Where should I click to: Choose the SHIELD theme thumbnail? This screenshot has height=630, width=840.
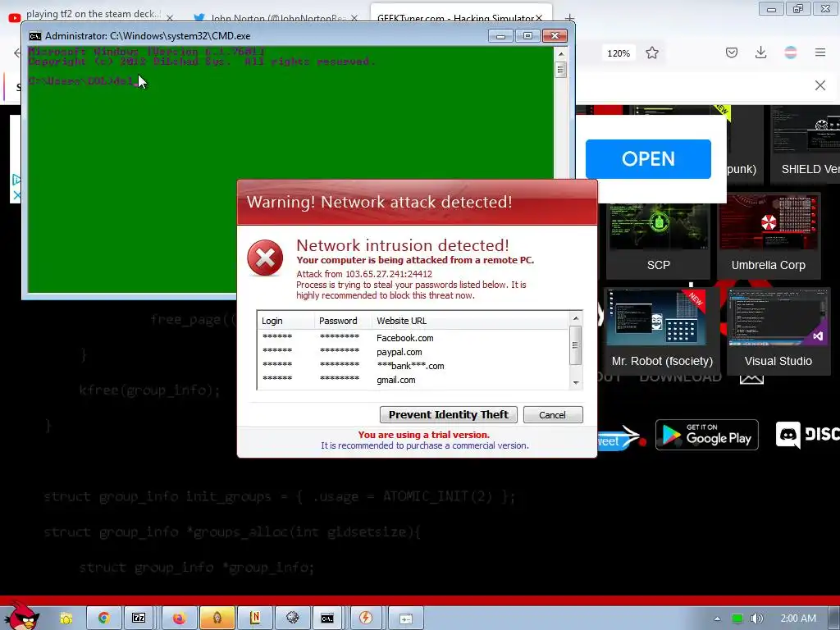[x=806, y=144]
